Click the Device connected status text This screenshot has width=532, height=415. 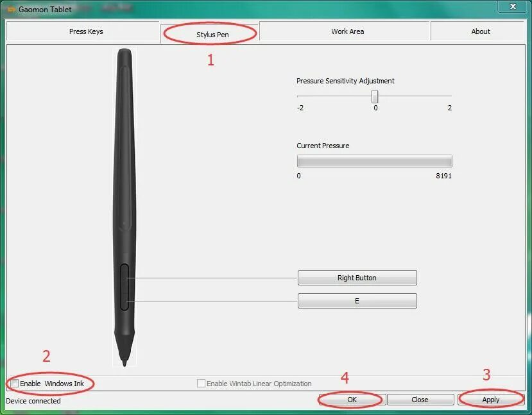tap(33, 401)
